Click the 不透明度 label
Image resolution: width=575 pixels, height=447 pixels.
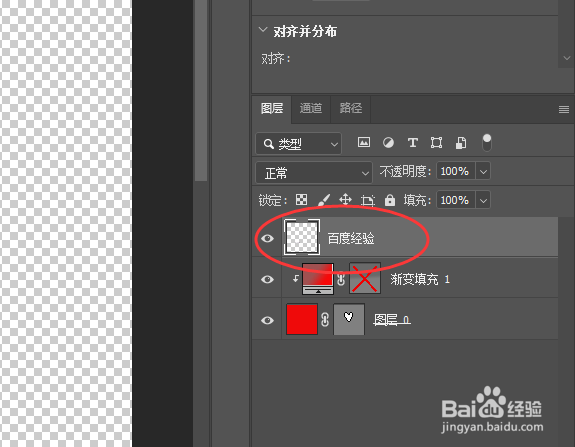point(405,171)
